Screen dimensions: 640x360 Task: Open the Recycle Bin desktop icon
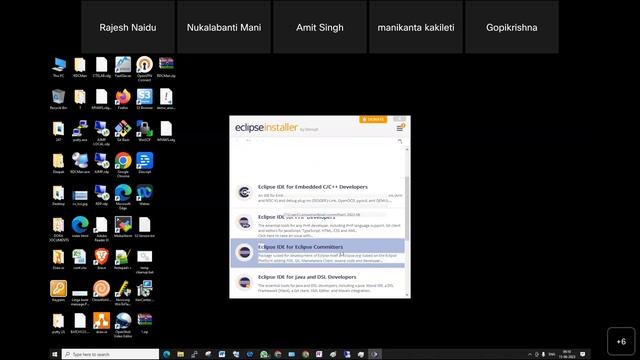pos(58,99)
